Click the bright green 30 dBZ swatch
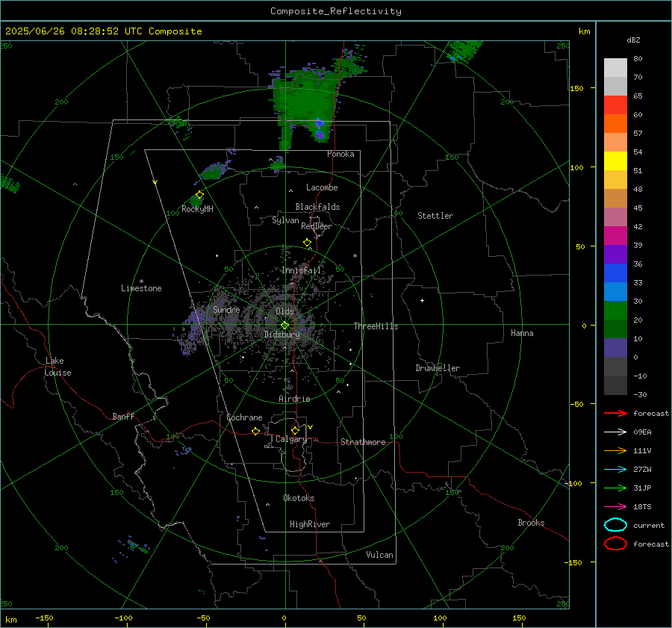 (615, 310)
